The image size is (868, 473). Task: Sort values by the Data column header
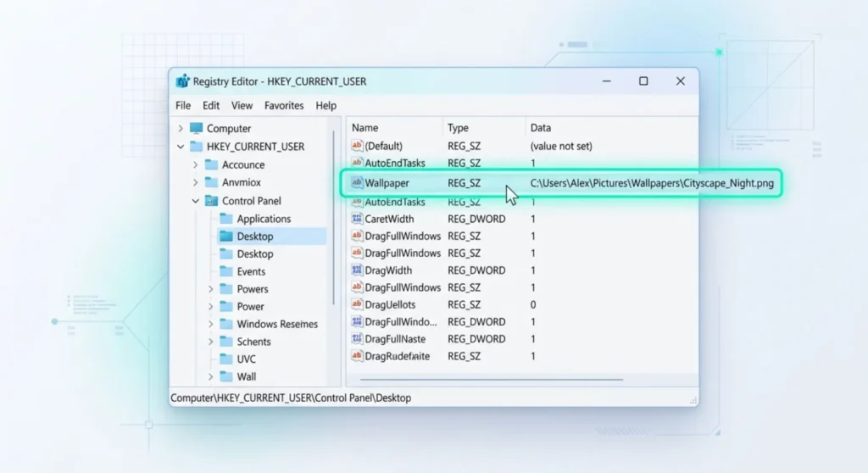[x=540, y=127]
